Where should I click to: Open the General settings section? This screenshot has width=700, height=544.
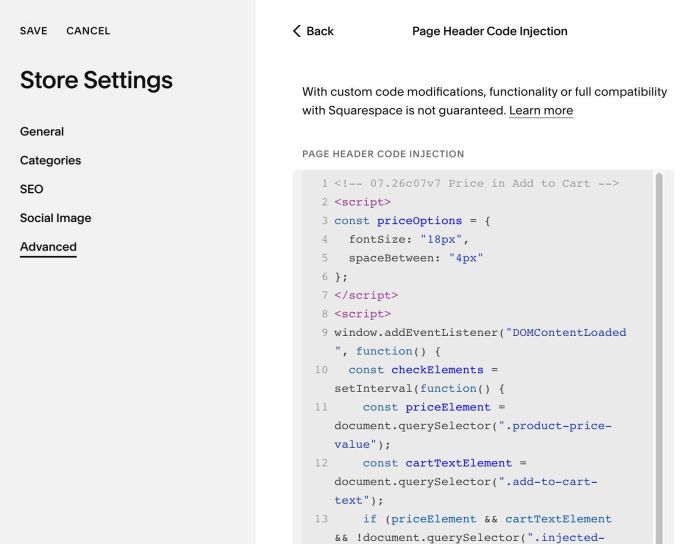tap(42, 132)
